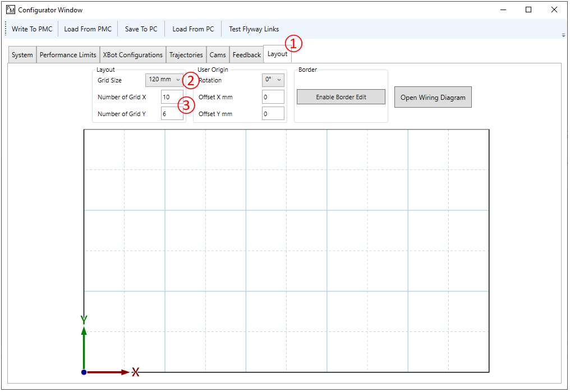The image size is (570, 392).
Task: Click the Number of Grid X input field
Action: [x=172, y=96]
